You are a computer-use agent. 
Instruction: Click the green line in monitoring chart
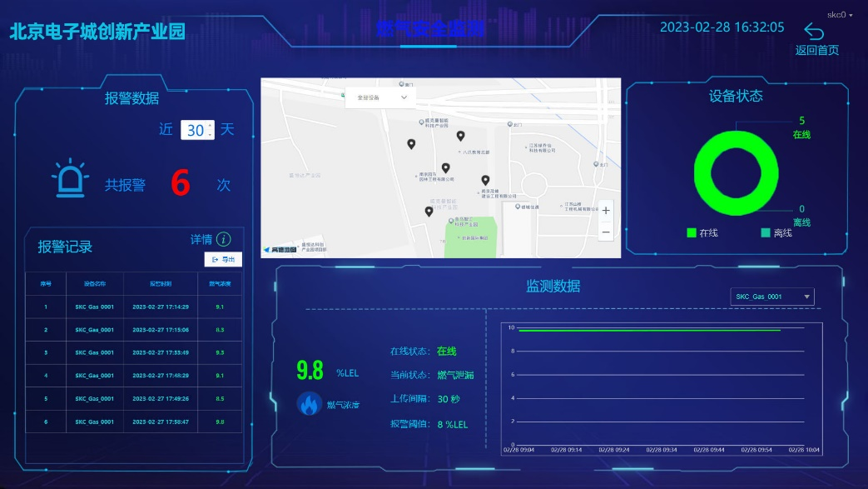649,331
